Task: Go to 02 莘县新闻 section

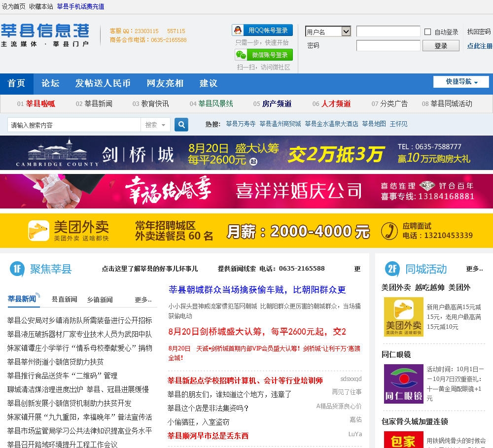Action: pyautogui.click(x=94, y=104)
